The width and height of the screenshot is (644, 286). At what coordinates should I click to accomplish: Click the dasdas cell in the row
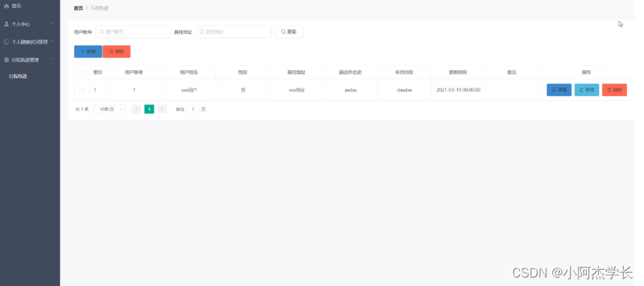click(x=404, y=90)
